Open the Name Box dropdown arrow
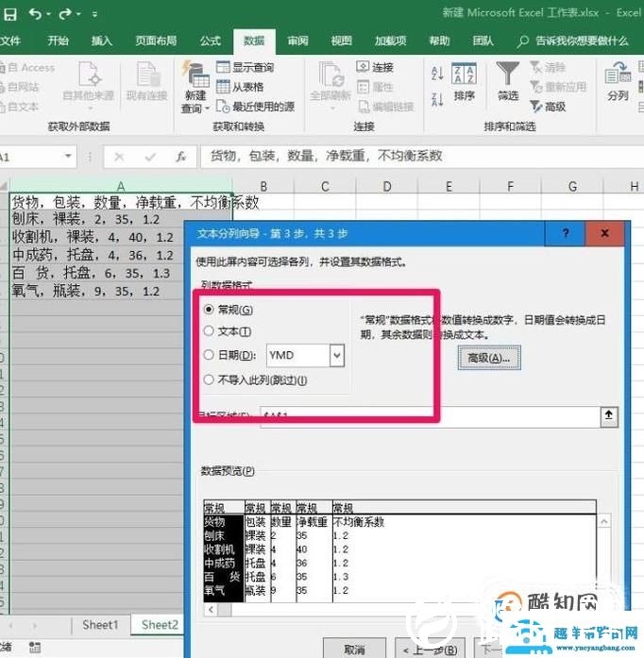The image size is (644, 658). pyautogui.click(x=68, y=157)
